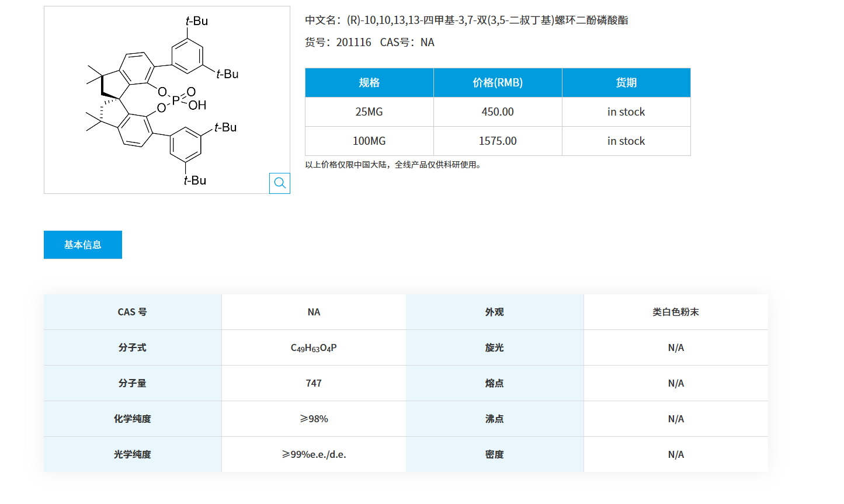
Task: Switch to the 基本信息 tab
Action: tap(82, 244)
